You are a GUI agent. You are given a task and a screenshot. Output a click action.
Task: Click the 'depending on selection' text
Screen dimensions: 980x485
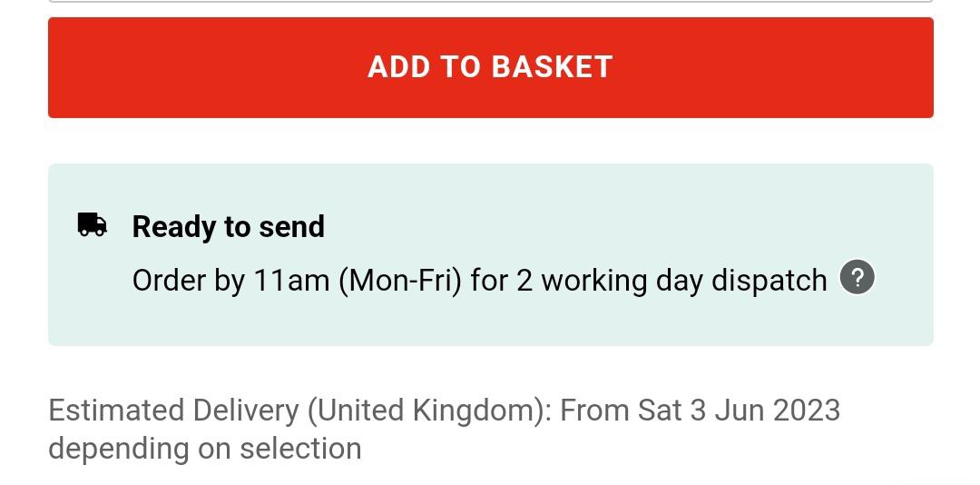[x=204, y=449]
